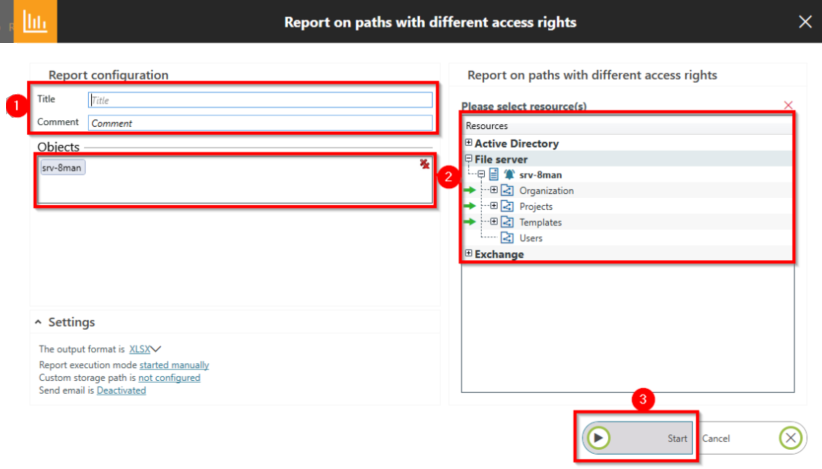Screen dimensions: 822x469
Task: Click the Users share folder icon
Action: 507,239
